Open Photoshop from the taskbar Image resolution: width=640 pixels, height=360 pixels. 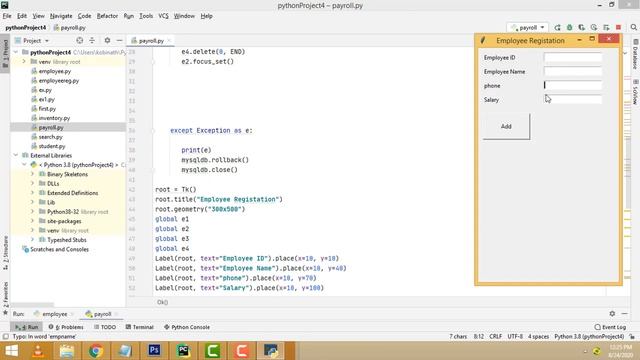tap(154, 351)
